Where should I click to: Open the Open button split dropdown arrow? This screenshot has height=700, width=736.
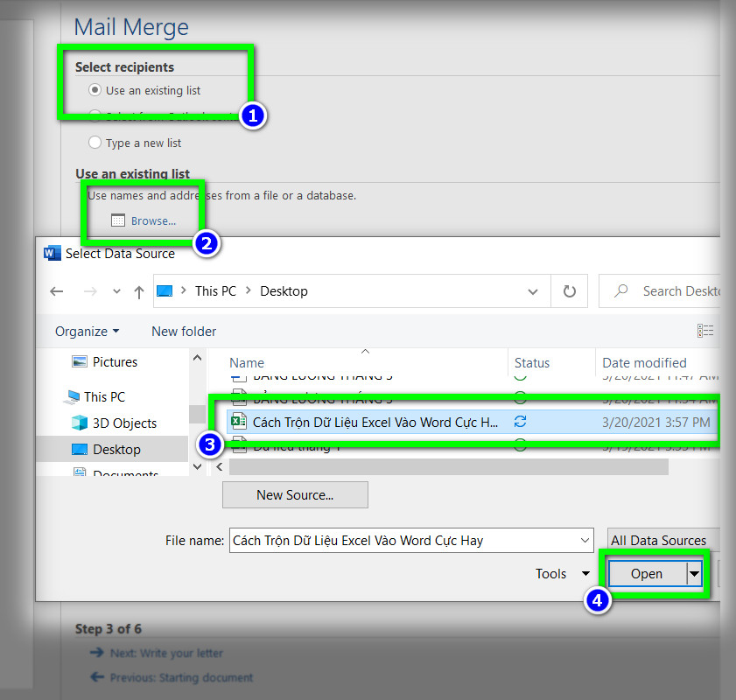694,574
